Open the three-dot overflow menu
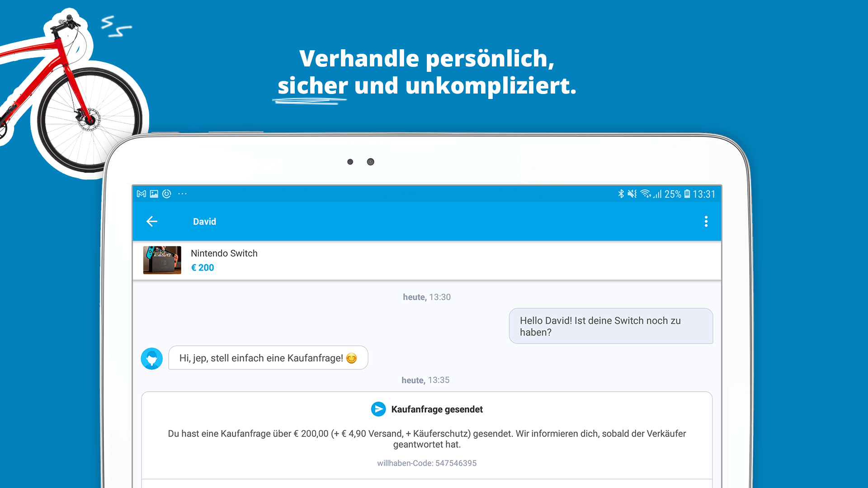868x488 pixels. click(706, 221)
